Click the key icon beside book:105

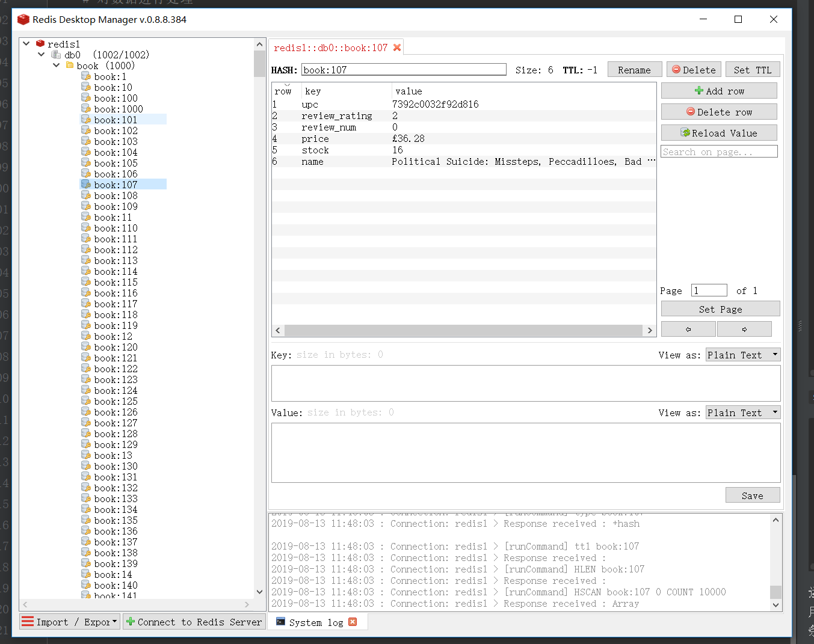pyautogui.click(x=86, y=163)
